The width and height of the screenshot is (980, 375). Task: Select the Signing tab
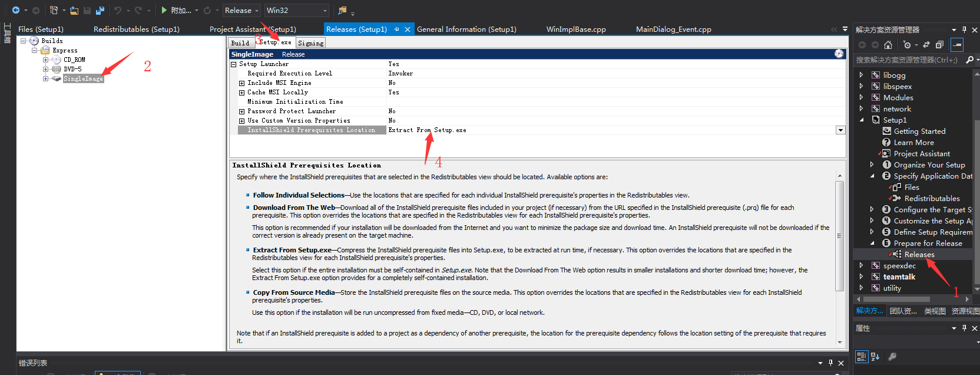click(310, 43)
